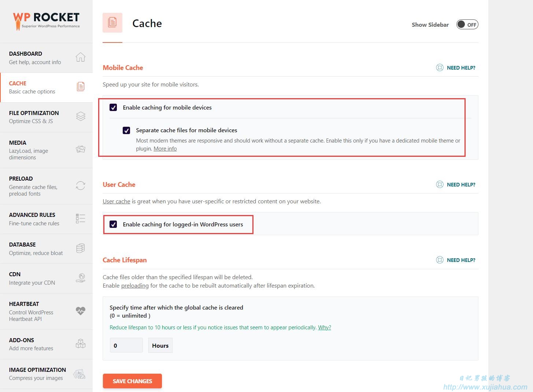Screen dimensions: 533x392
Task: Switch to the Preload section
Action: 46,186
